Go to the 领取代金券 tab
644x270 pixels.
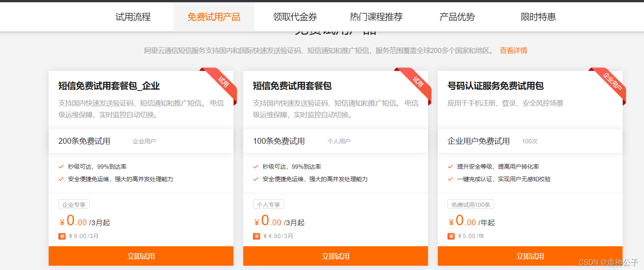pos(295,17)
